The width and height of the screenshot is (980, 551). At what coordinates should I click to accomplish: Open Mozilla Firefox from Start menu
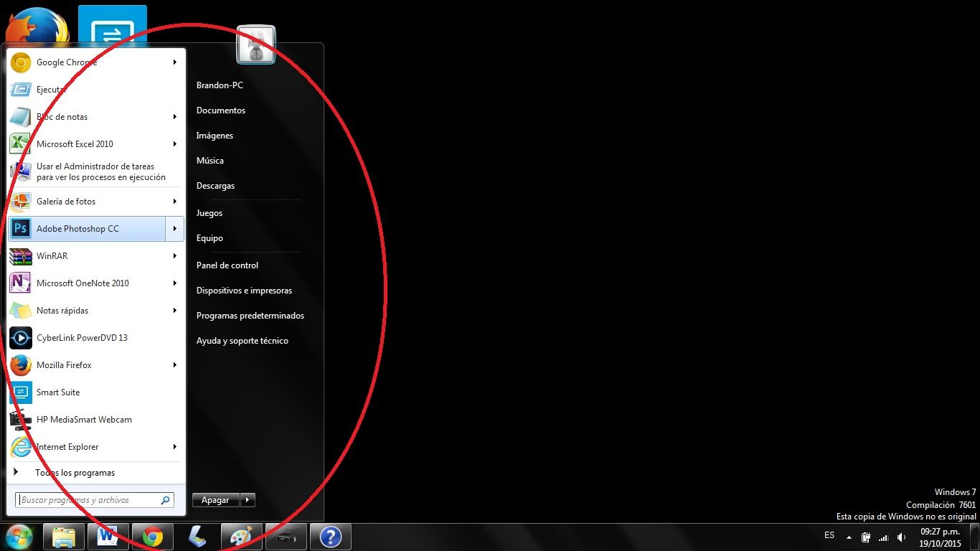click(96, 365)
